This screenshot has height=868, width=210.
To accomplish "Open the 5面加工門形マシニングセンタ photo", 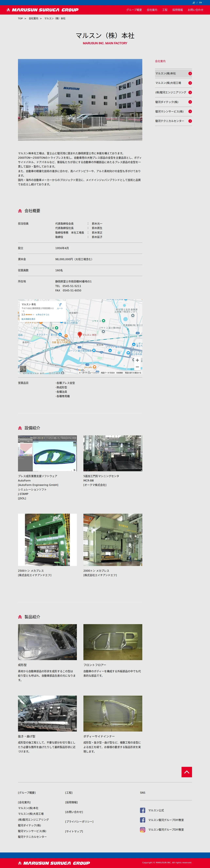I will [113, 453].
